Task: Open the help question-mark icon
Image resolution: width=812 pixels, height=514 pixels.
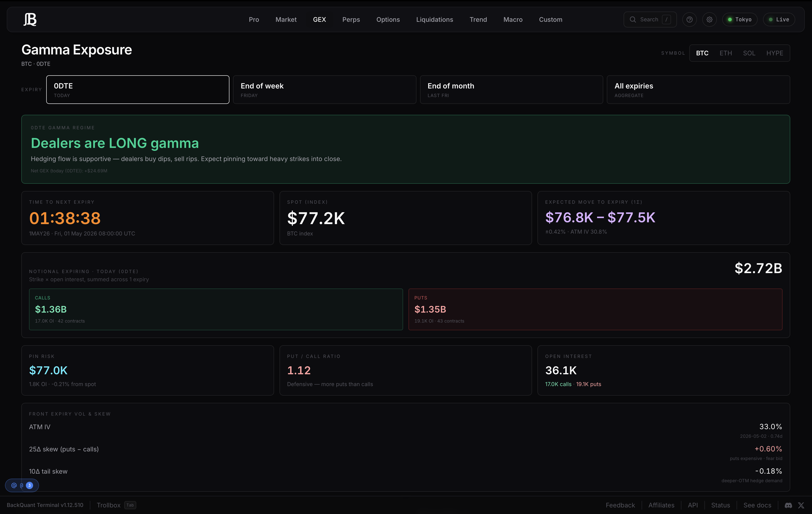Action: (x=690, y=20)
